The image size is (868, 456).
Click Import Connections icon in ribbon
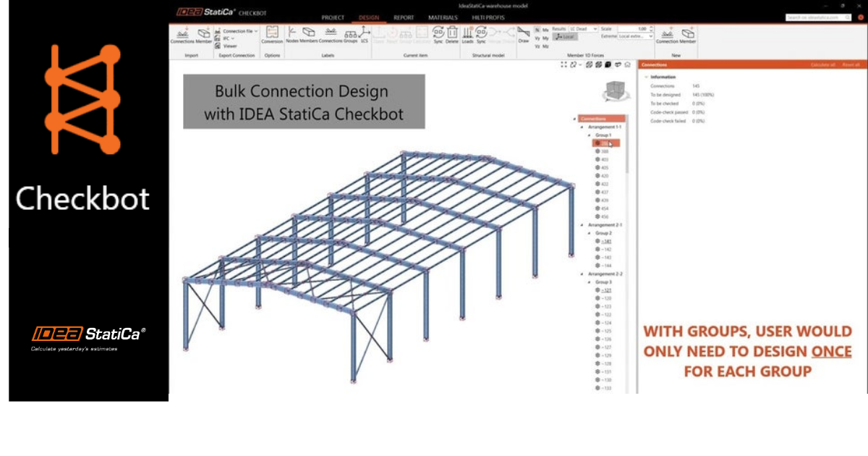(x=182, y=33)
